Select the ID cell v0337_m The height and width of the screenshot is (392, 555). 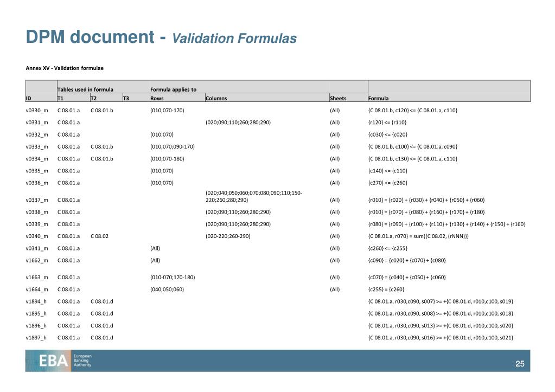37,200
